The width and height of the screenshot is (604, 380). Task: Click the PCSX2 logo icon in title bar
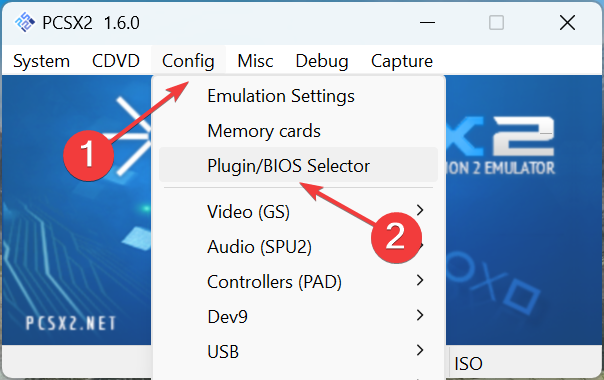click(25, 22)
